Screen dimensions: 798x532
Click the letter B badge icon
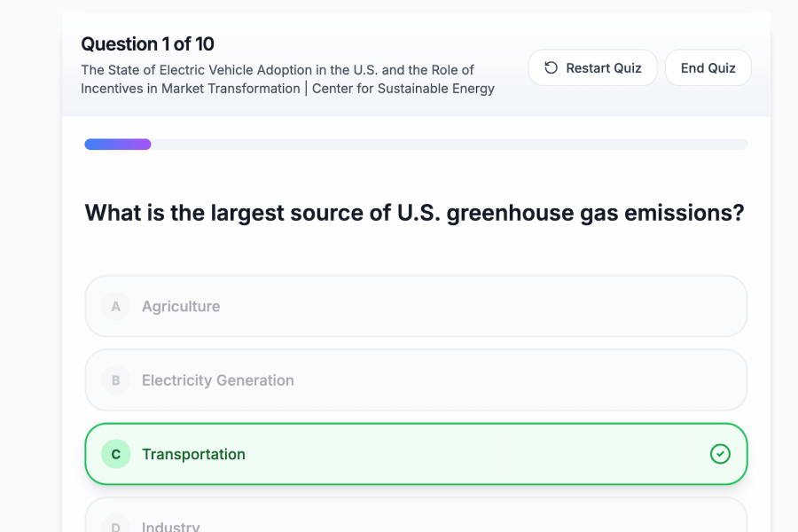[x=115, y=380]
